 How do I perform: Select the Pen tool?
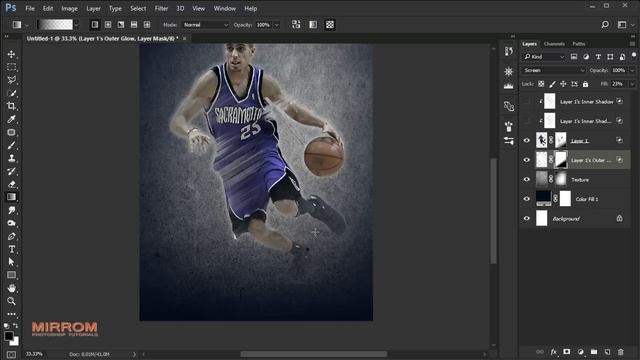[x=11, y=236]
